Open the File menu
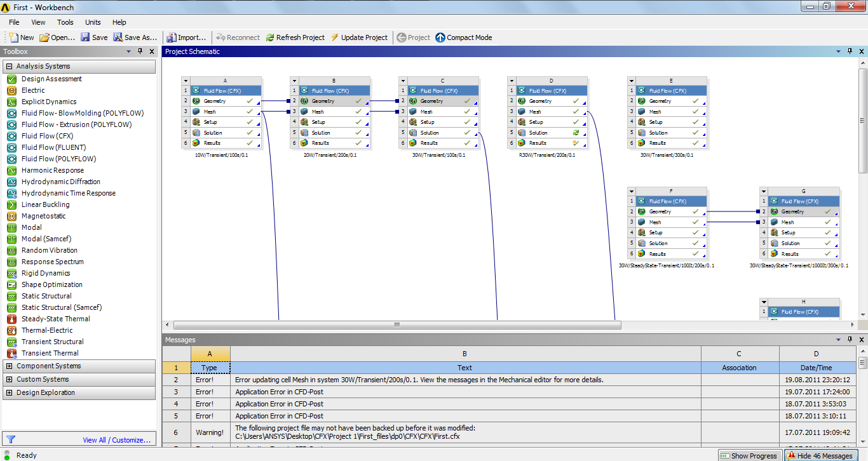This screenshot has height=461, width=868. [14, 22]
